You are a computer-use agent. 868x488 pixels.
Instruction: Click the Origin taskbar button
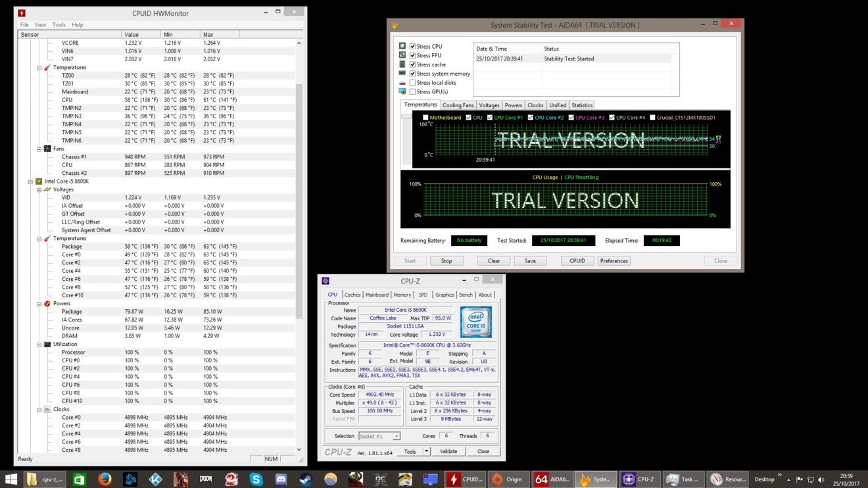pos(508,479)
